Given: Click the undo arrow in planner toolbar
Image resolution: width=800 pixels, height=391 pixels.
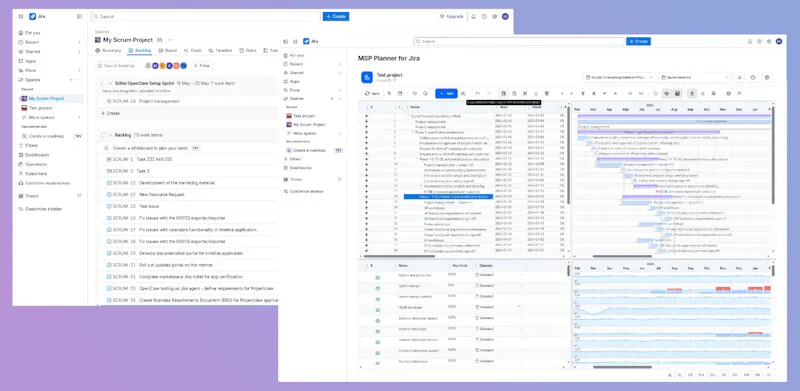Looking at the screenshot, I should pyautogui.click(x=478, y=93).
